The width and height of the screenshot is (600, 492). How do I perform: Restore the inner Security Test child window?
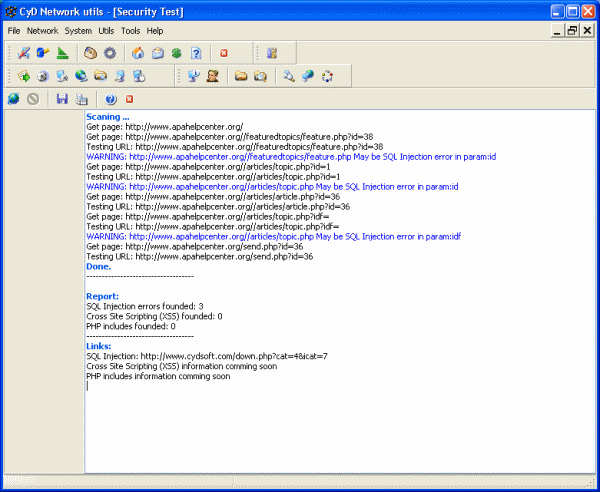coord(572,30)
